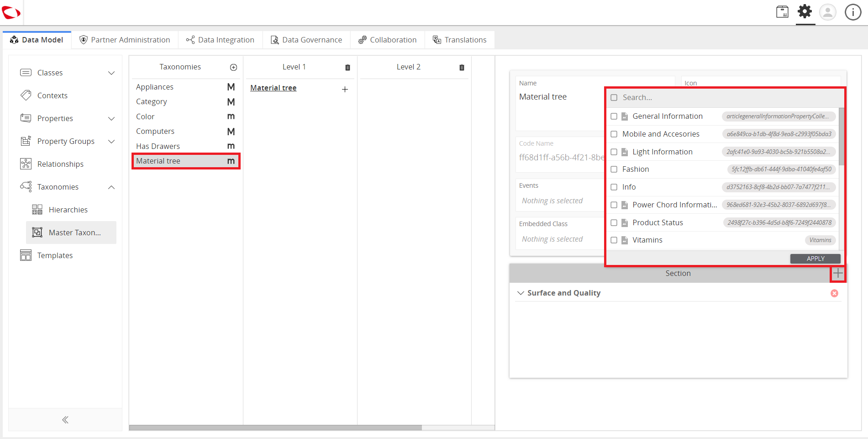The height and width of the screenshot is (439, 868).
Task: Open Relationships in the sidebar
Action: coord(60,164)
